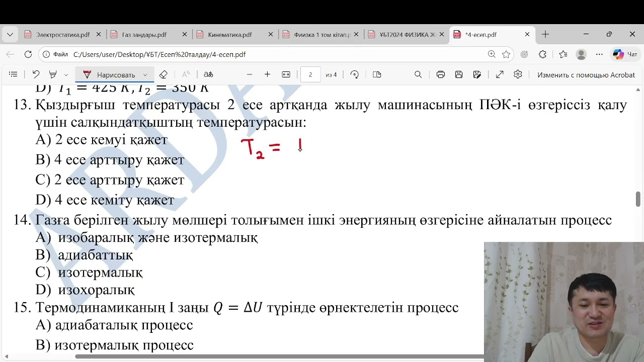Click answer B) 4 есе арттыру қажет
This screenshot has height=362, width=644.
coord(110,160)
